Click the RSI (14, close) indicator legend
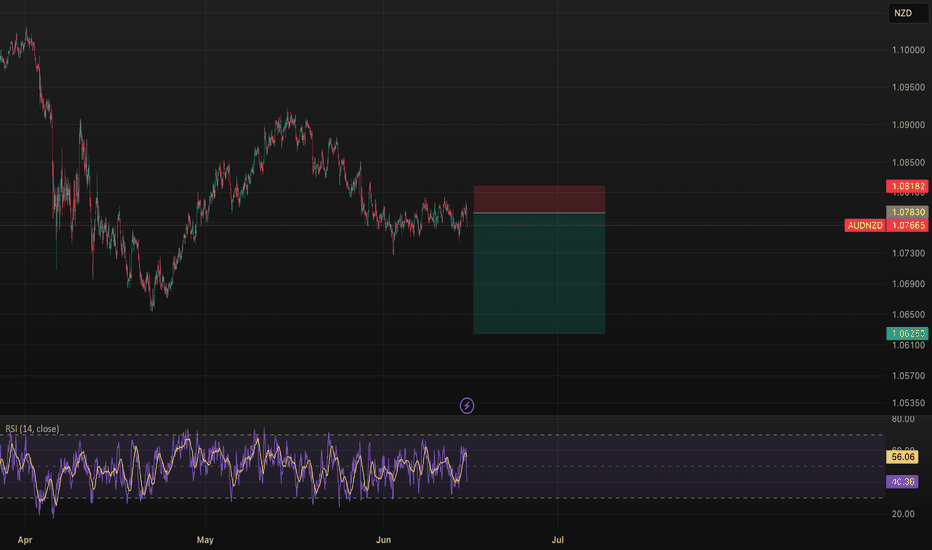The height and width of the screenshot is (550, 932). [32, 429]
